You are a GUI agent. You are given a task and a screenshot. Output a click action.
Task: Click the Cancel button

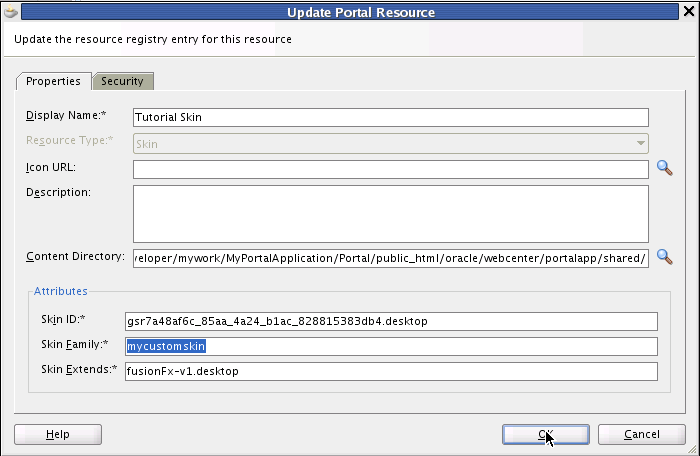click(x=642, y=435)
